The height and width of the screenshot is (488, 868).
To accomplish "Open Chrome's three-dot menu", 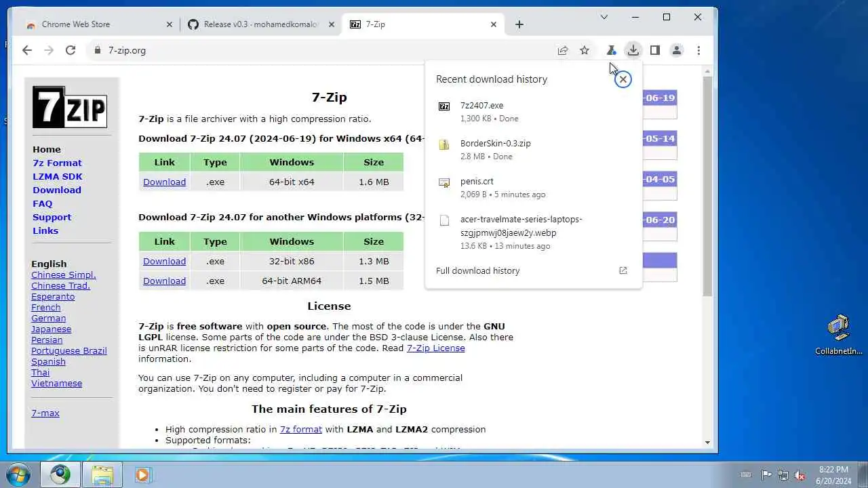I will coord(698,50).
